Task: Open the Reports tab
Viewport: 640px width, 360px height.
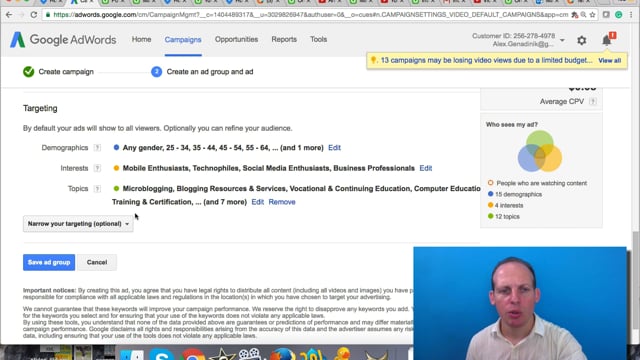Action: (284, 40)
